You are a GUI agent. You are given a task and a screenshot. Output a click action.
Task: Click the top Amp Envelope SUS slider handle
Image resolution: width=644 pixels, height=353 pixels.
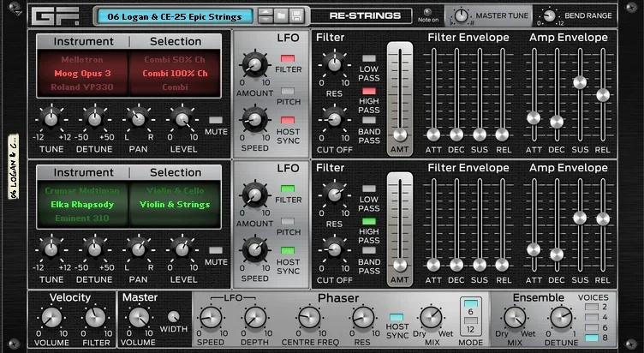[580, 82]
